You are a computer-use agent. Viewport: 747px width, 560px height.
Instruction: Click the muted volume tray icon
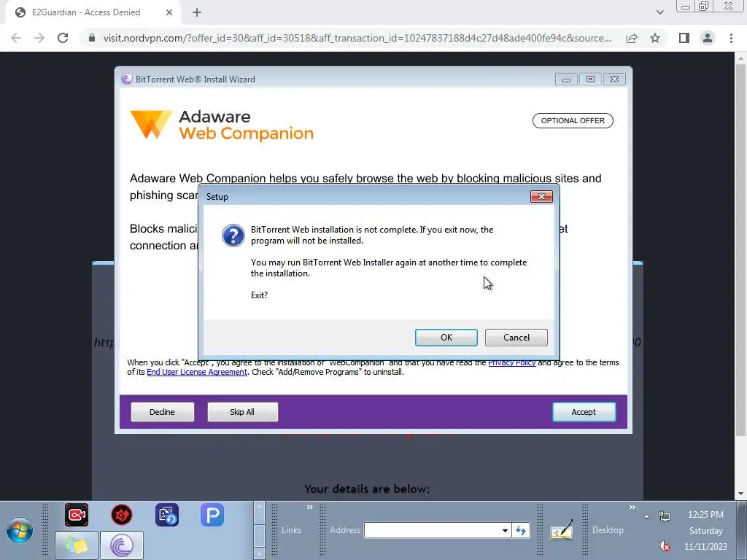pyautogui.click(x=665, y=546)
